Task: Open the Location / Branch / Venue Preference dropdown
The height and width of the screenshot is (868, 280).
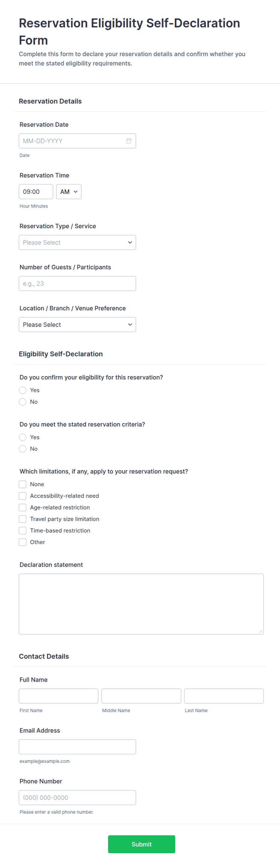Action: [x=77, y=325]
